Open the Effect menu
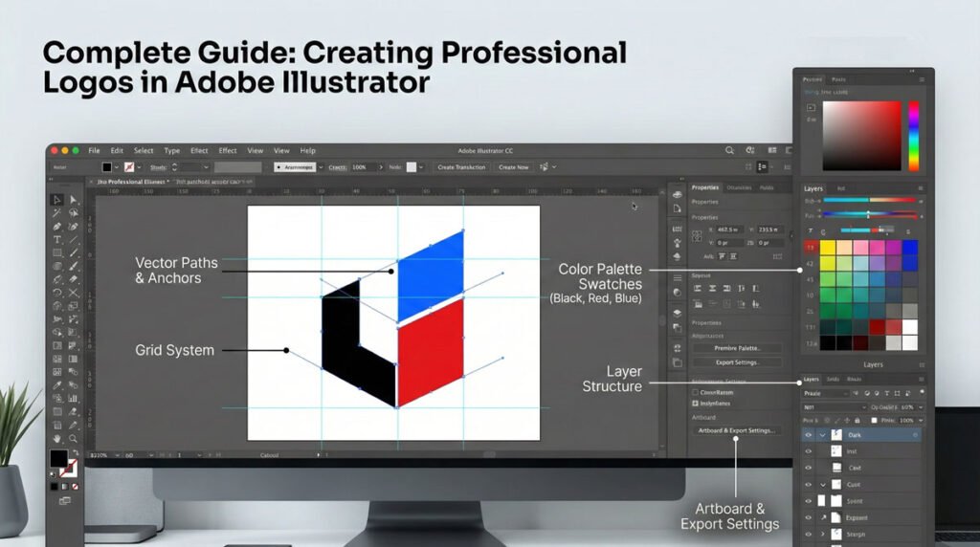 click(x=199, y=151)
